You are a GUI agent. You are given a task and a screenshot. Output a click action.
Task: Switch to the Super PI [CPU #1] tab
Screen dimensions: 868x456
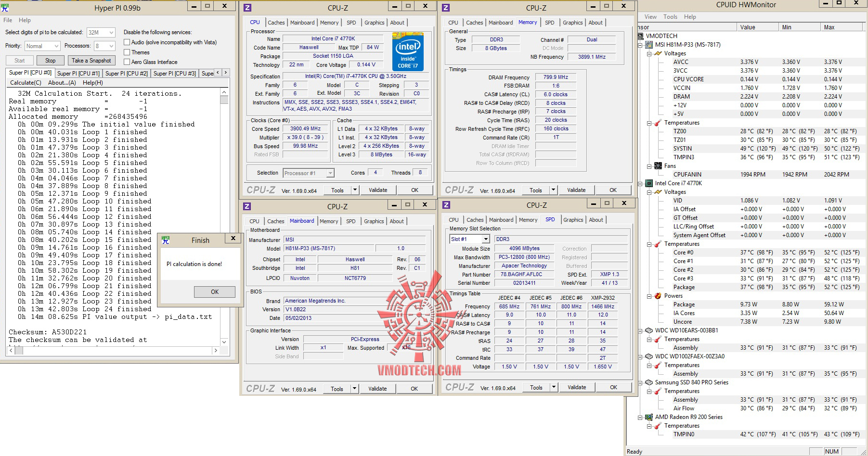(x=78, y=73)
